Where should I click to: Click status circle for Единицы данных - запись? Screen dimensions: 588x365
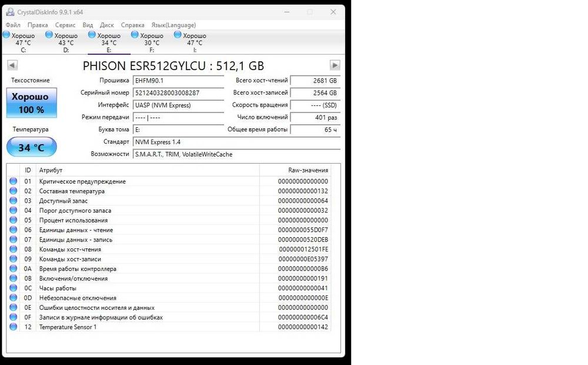(x=13, y=239)
